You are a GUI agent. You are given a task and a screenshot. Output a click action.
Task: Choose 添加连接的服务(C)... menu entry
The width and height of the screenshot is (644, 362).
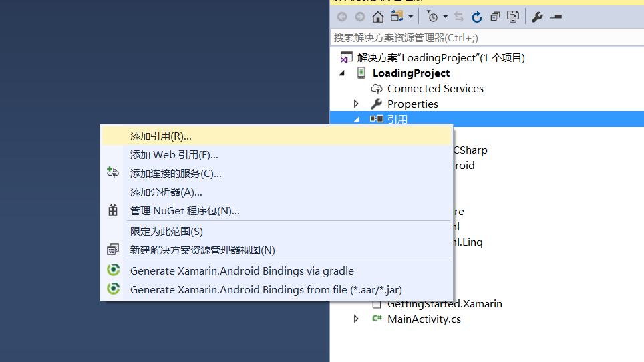277,174
